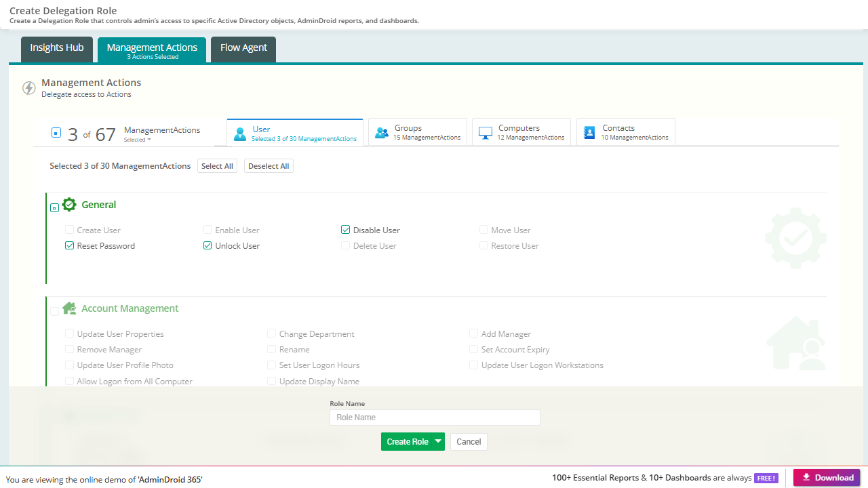868x488 pixels.
Task: Click the Groups category people icon
Action: pos(382,134)
